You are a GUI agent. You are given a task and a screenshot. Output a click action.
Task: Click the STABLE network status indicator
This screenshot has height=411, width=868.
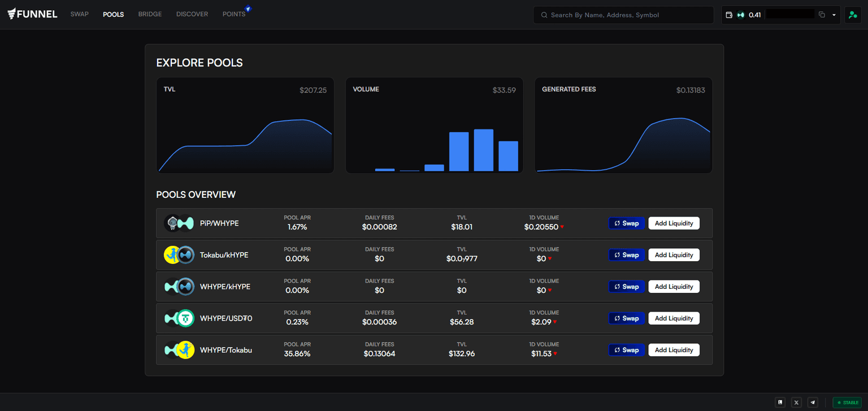pos(847,403)
